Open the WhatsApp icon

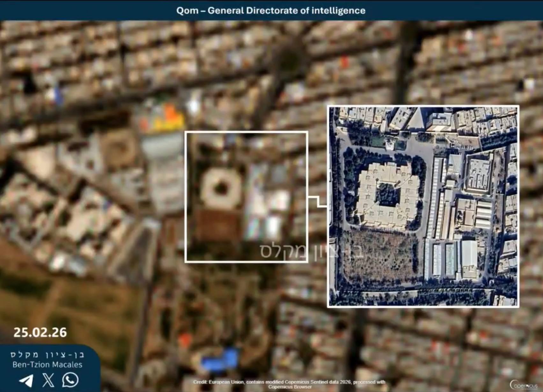pyautogui.click(x=70, y=380)
